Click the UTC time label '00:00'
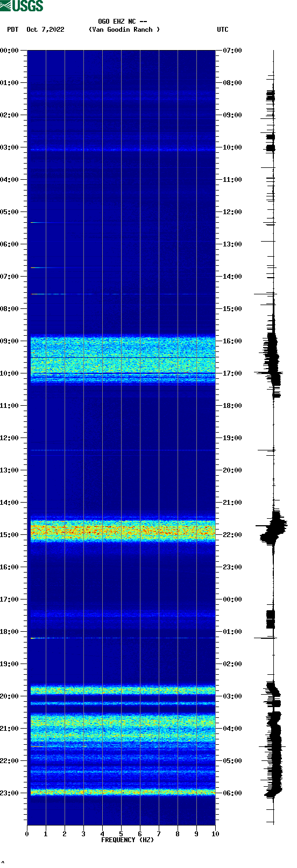 click(232, 599)
